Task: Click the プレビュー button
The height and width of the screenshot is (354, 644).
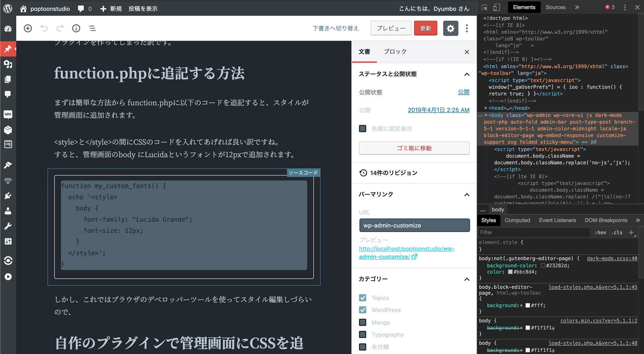Action: click(391, 28)
